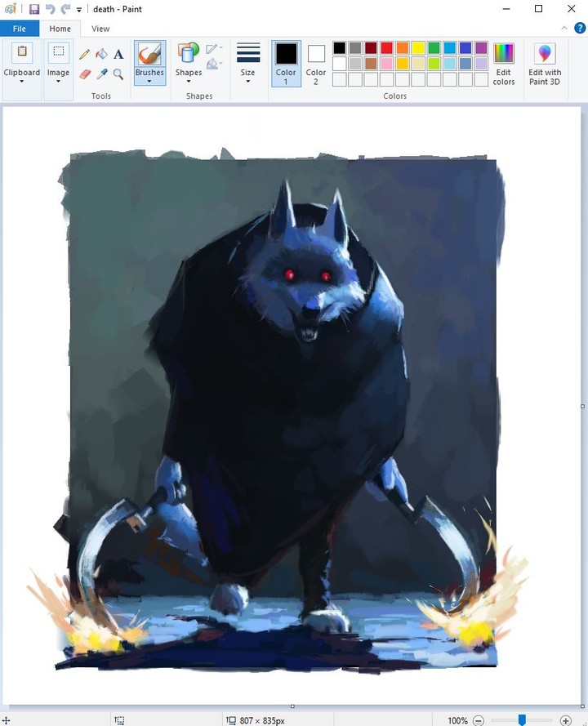Image resolution: width=588 pixels, height=726 pixels.
Task: Select the Text tool
Action: point(118,54)
